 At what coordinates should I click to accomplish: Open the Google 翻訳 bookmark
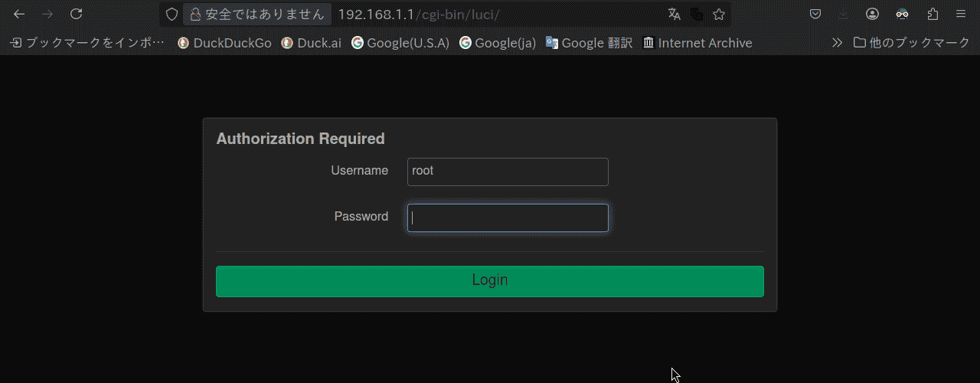pos(589,43)
